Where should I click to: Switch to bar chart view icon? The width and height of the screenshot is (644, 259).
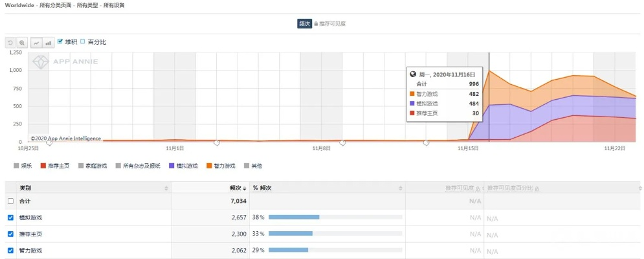(x=49, y=42)
